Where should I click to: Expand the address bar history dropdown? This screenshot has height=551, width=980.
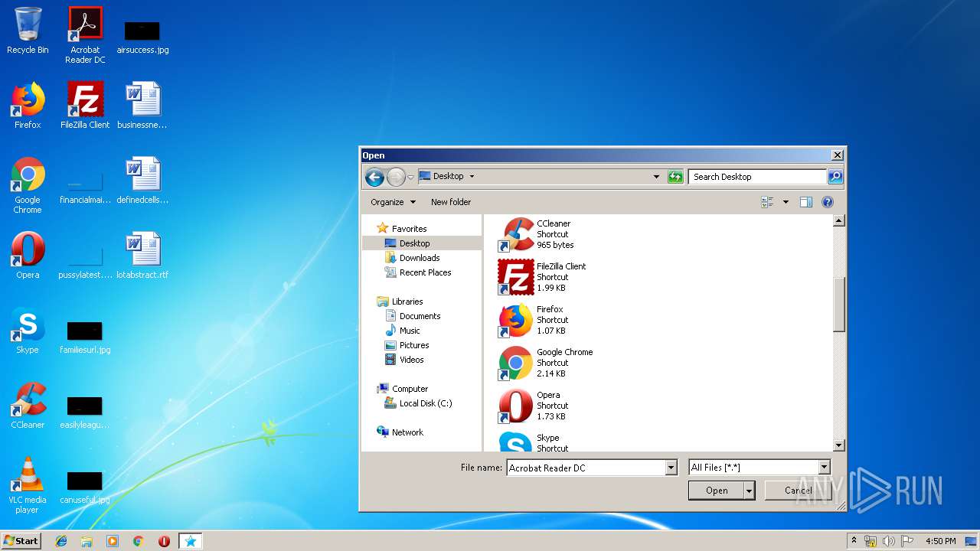(656, 177)
